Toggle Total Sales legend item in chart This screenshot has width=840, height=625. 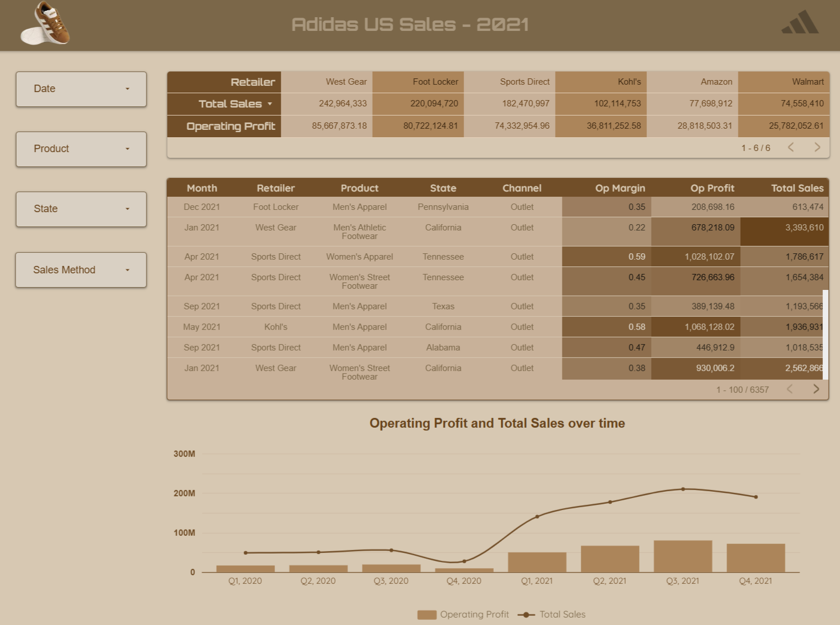[x=551, y=614]
